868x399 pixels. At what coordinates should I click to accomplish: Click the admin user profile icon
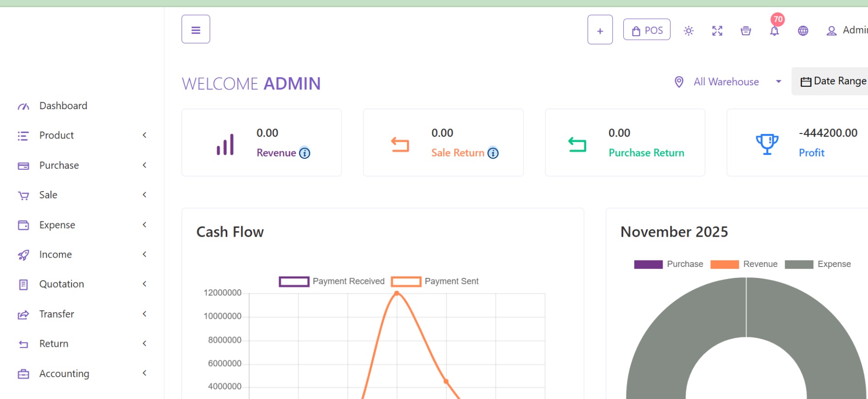pos(831,31)
